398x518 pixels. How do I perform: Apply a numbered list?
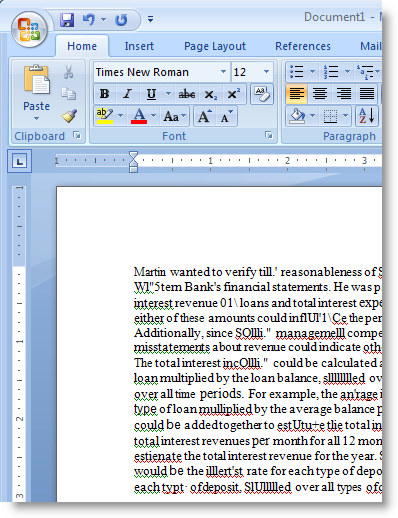[x=331, y=72]
